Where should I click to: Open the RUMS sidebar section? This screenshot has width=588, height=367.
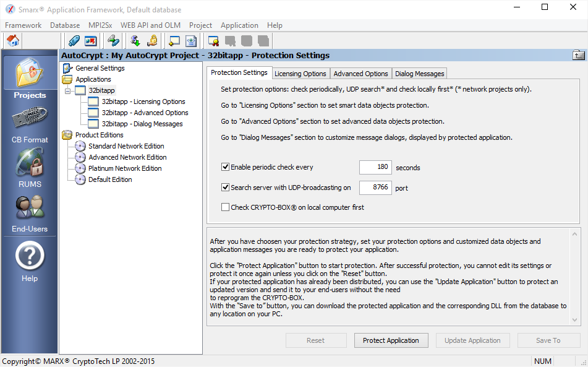(x=30, y=169)
